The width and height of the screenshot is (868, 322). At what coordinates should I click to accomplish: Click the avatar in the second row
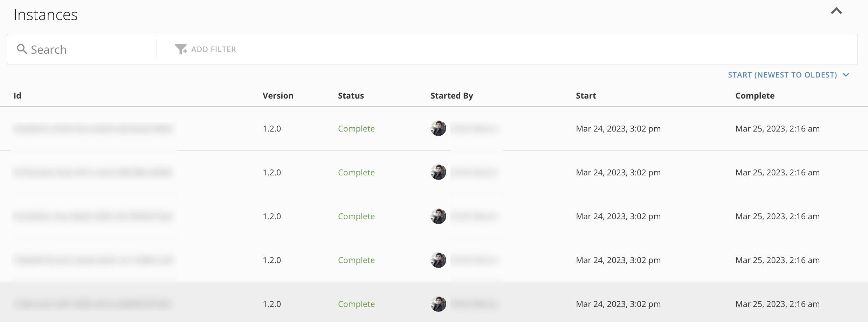point(438,172)
